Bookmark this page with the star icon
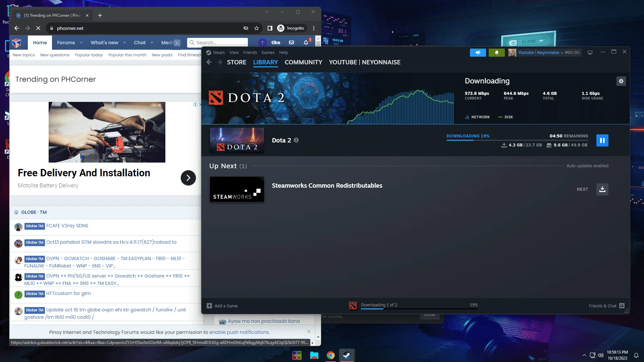This screenshot has height=362, width=644. coord(257,28)
